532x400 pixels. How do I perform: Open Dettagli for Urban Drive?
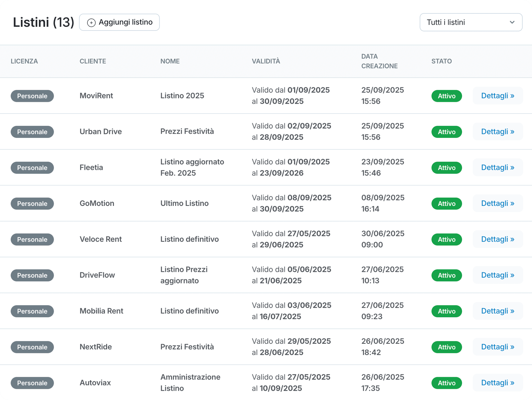coord(498,132)
